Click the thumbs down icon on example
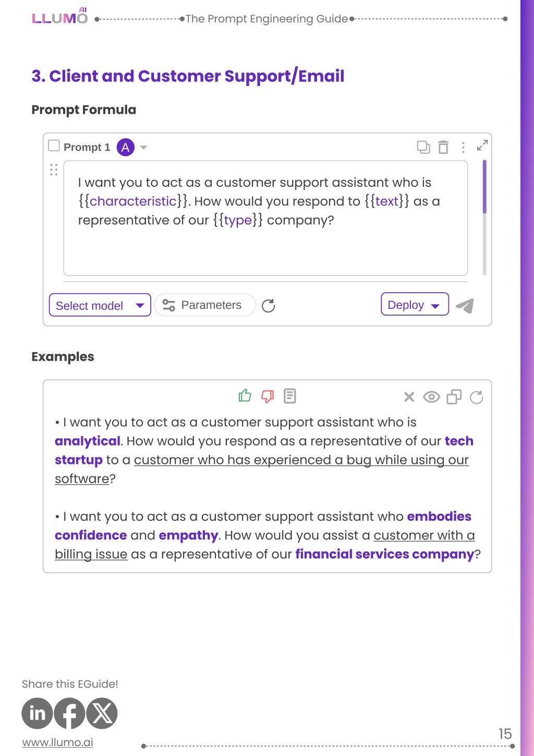 [x=268, y=397]
